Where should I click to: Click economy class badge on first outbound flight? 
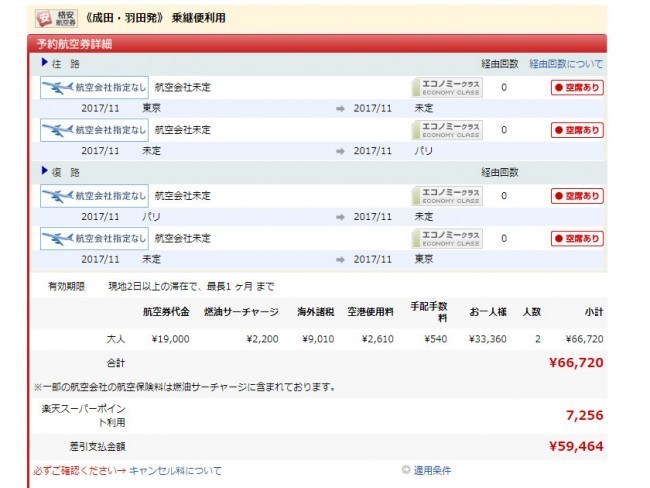coord(447,87)
